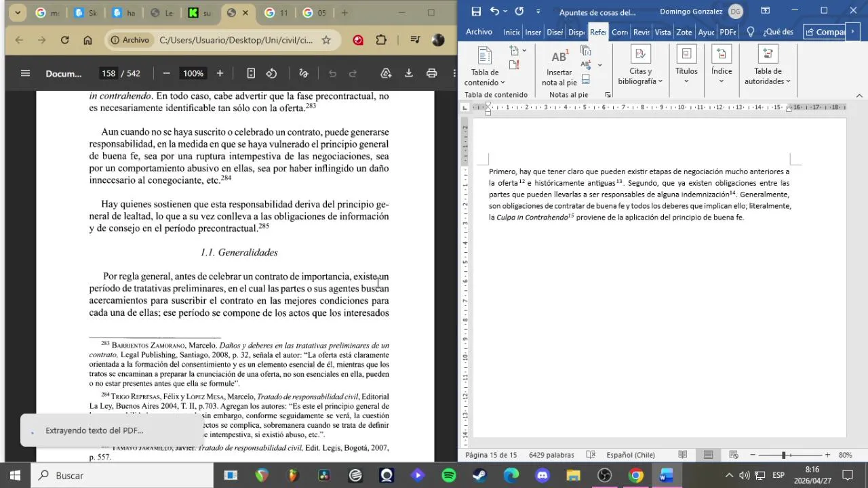The image size is (868, 488).
Task: Switch to Word read mode view
Action: [683, 455]
